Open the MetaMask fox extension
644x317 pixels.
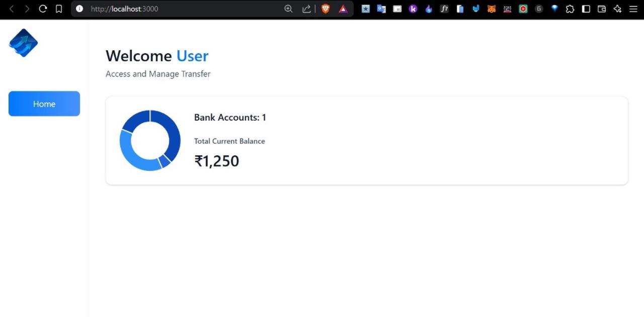(x=492, y=9)
